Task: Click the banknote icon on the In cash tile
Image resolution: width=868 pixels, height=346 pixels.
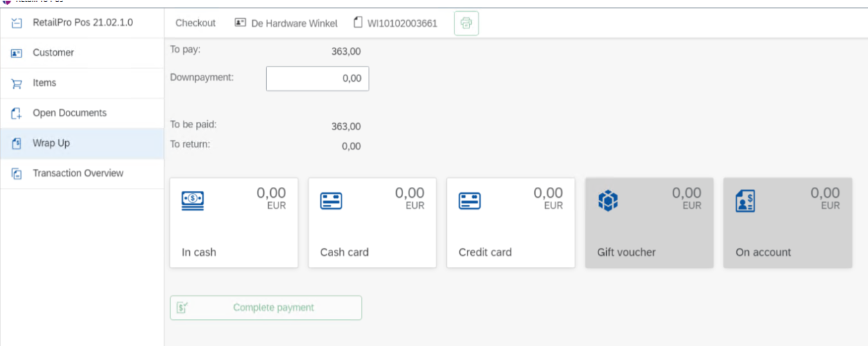Action: (193, 201)
